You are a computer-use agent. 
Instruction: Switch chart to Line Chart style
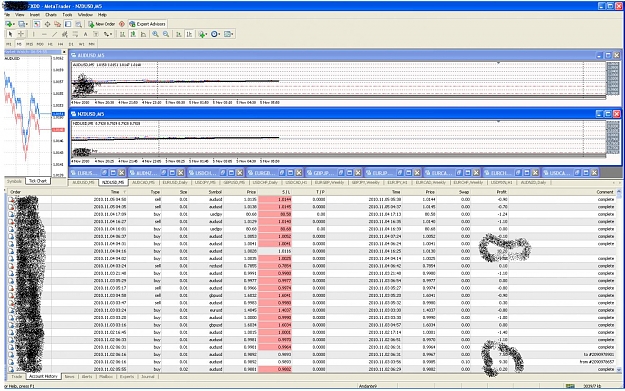143,34
